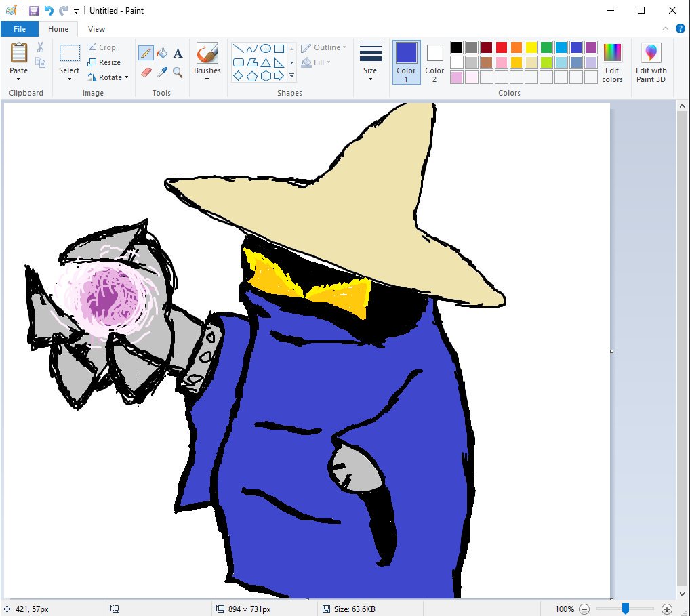Expand the Shapes gallery more arrow

click(291, 76)
